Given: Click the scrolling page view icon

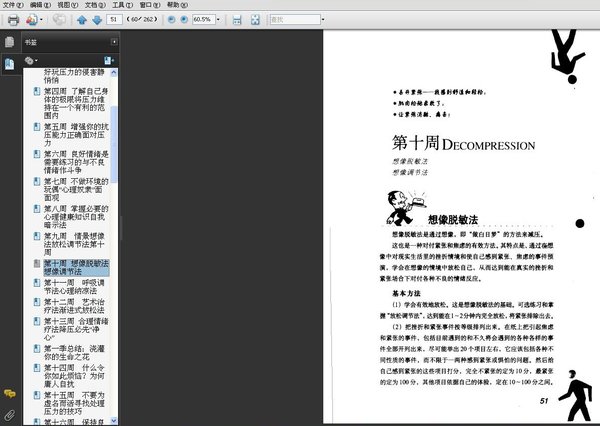Looking at the screenshot, I should [x=237, y=20].
